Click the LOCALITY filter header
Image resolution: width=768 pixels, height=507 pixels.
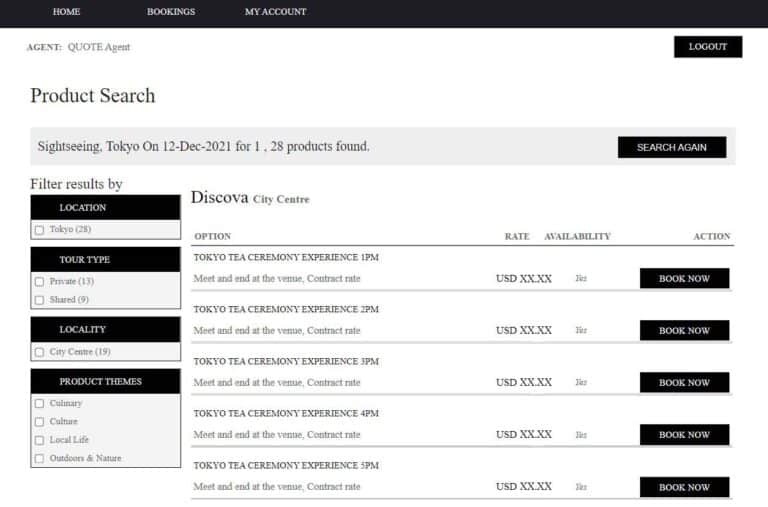point(105,329)
